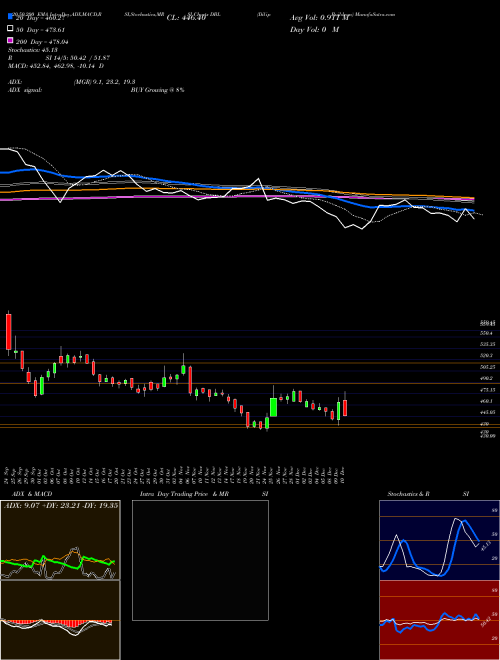500x660 pixels.
Task: Click the blue 20 Day legend swatch
Action: pos(10,17)
